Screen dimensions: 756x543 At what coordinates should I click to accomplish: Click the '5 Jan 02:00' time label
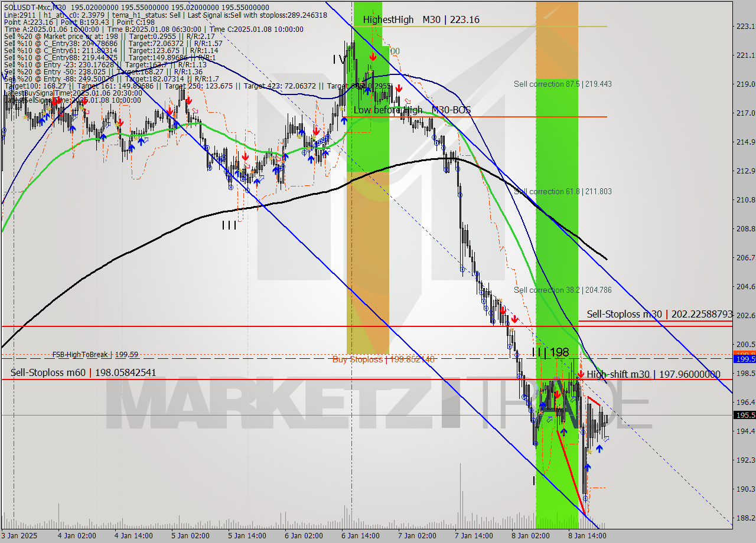tap(190, 536)
